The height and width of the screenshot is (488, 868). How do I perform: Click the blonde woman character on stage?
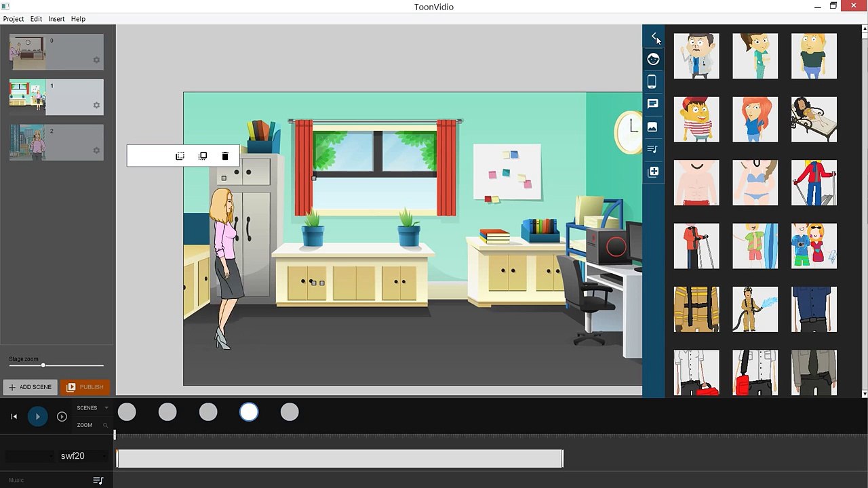click(x=225, y=268)
